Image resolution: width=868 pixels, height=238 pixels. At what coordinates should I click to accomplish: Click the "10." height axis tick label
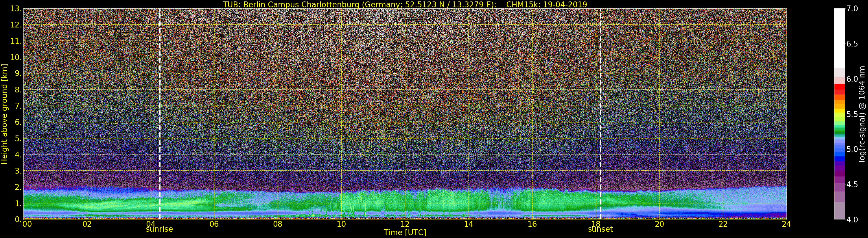pyautogui.click(x=16, y=57)
